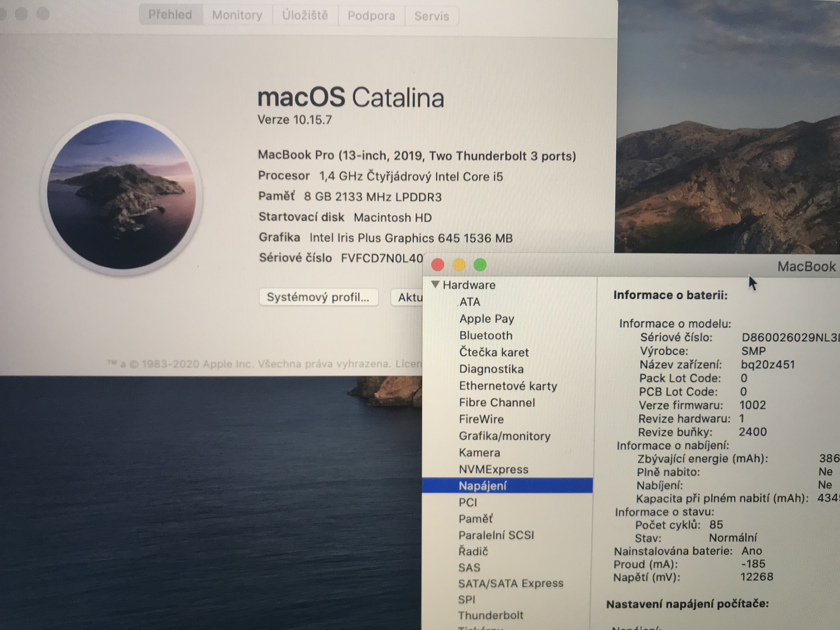840x630 pixels.
Task: Minimize System Information with the yellow button
Action: [459, 265]
